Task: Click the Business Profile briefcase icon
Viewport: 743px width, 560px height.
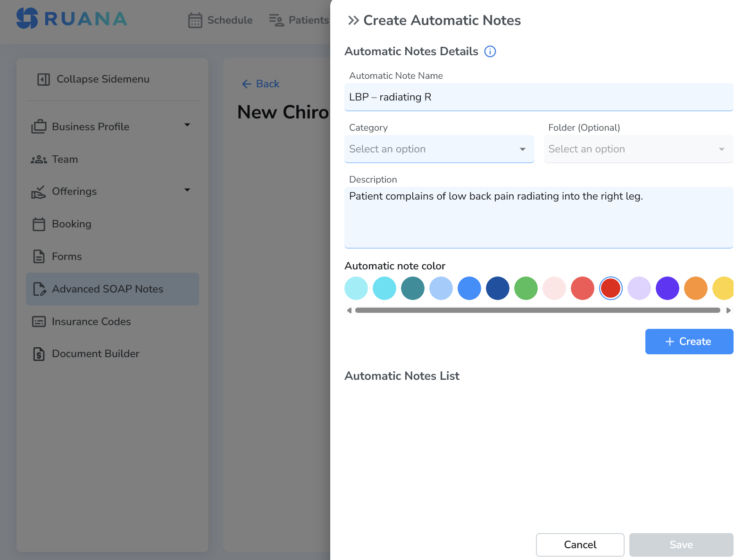Action: tap(39, 126)
